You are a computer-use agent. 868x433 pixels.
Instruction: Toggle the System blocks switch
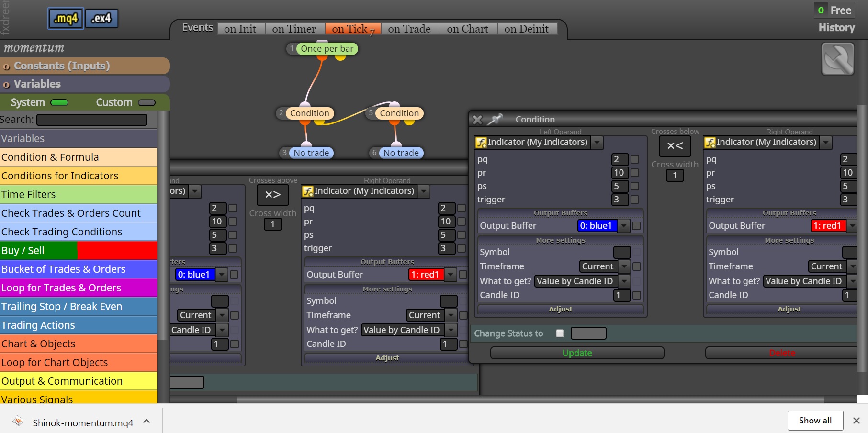[59, 102]
